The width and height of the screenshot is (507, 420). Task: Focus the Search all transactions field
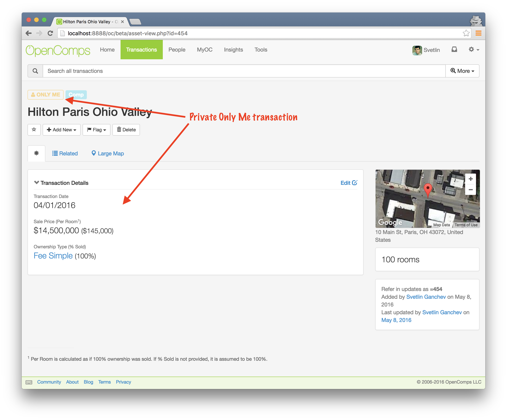pyautogui.click(x=244, y=71)
